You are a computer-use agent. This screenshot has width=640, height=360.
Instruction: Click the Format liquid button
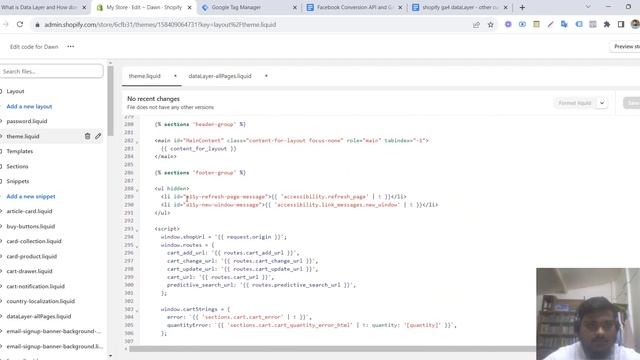tap(575, 103)
